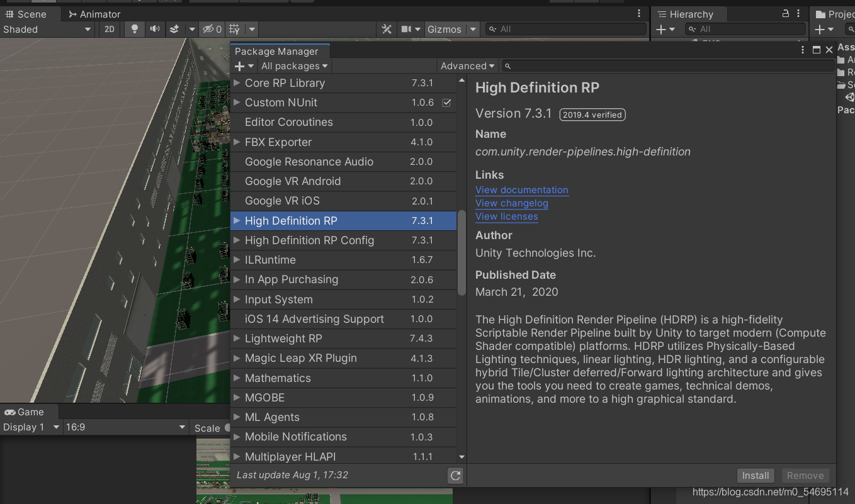Viewport: 855px width, 504px height.
Task: Switch to the Animator tab
Action: tap(94, 14)
